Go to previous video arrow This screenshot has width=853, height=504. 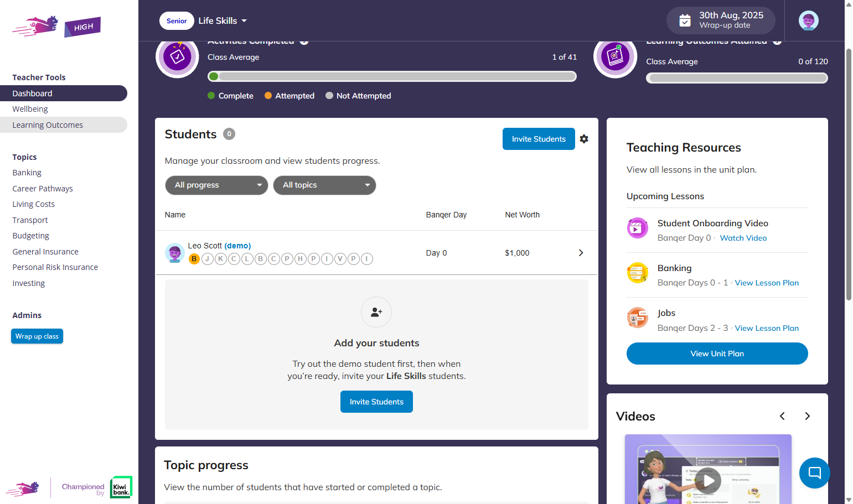782,416
